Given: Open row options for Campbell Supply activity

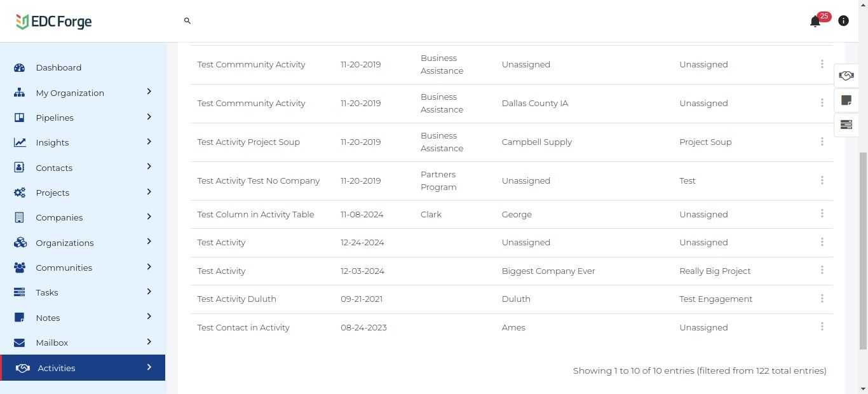Looking at the screenshot, I should click(x=822, y=142).
